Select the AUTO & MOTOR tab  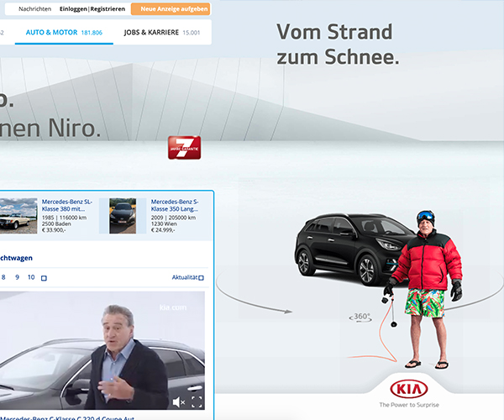point(64,33)
